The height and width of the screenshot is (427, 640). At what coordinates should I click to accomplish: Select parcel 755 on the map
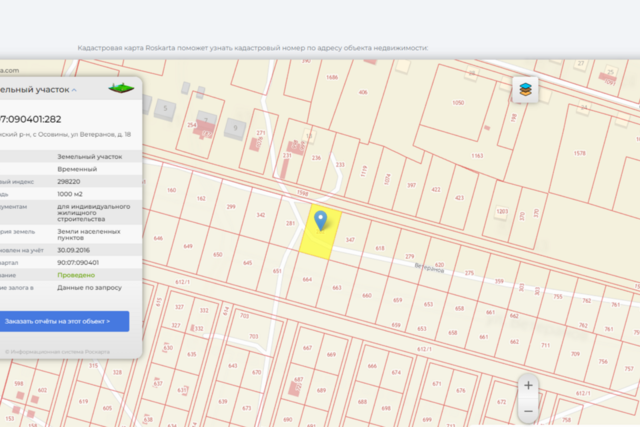click(558, 297)
